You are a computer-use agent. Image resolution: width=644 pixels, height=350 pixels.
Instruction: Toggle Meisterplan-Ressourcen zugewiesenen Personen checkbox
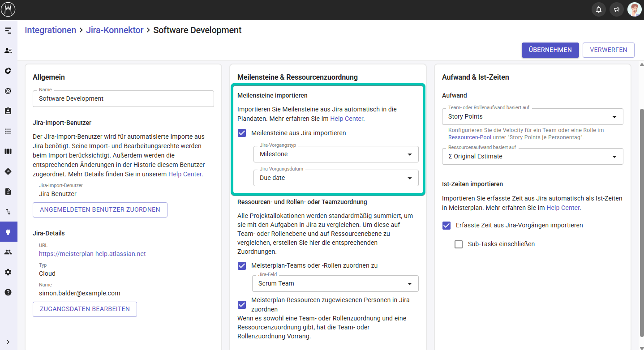pos(242,305)
